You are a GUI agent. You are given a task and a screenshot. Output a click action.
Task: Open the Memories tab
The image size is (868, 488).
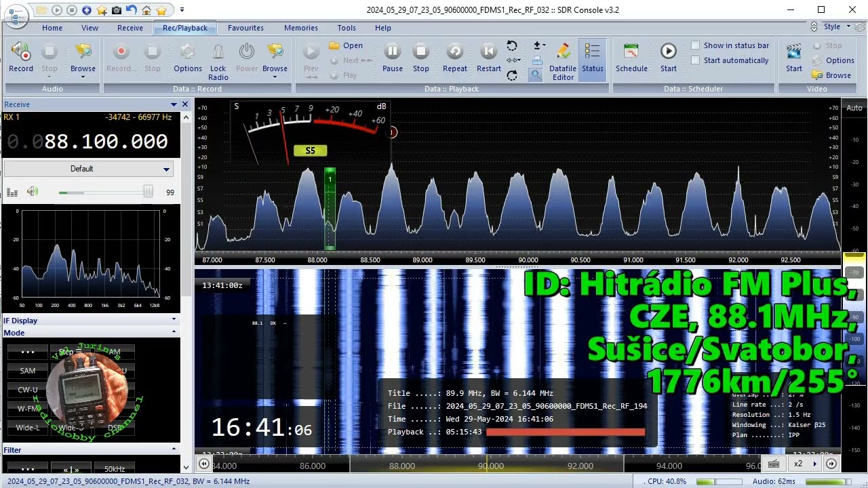click(x=301, y=28)
